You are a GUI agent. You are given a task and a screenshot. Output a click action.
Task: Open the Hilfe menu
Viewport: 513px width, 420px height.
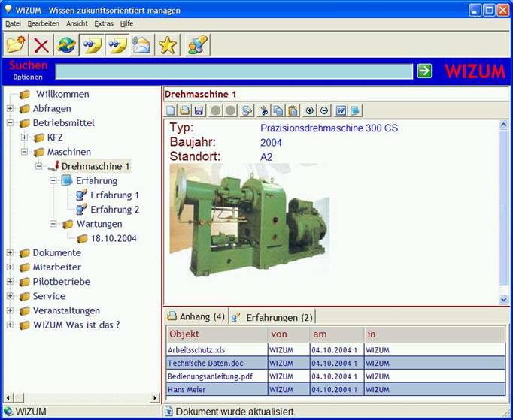(126, 23)
